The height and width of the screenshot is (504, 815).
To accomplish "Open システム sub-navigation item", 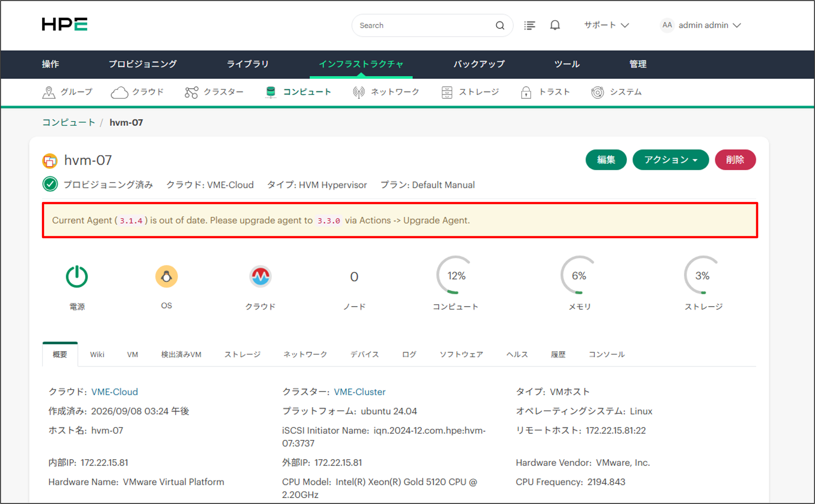I will pyautogui.click(x=616, y=92).
